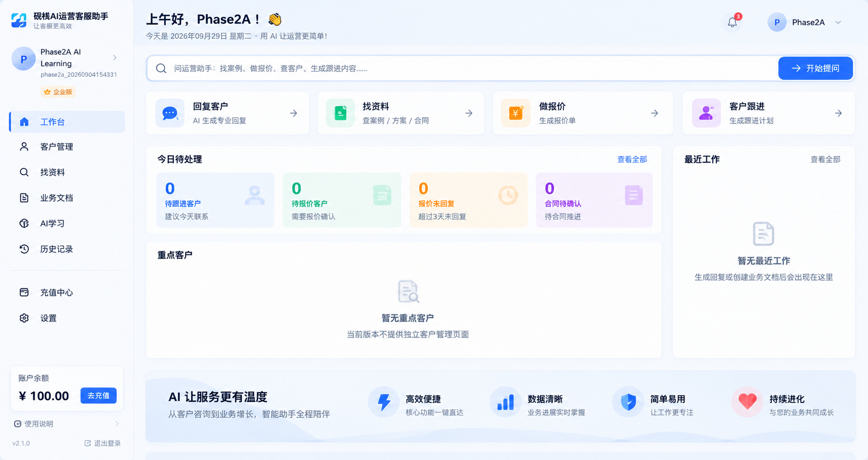The height and width of the screenshot is (460, 868).
Task: Click the 今天是 2026年09月29日 date line
Action: click(x=236, y=36)
